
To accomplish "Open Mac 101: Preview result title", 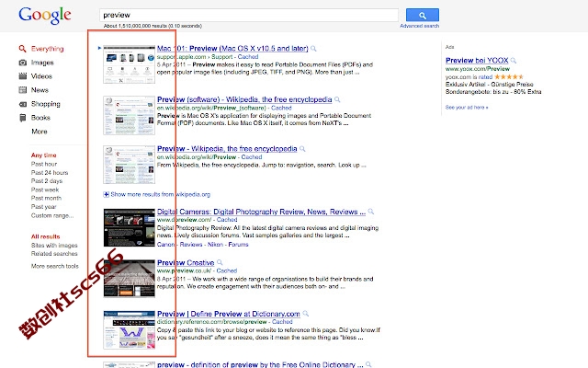I will (232, 49).
